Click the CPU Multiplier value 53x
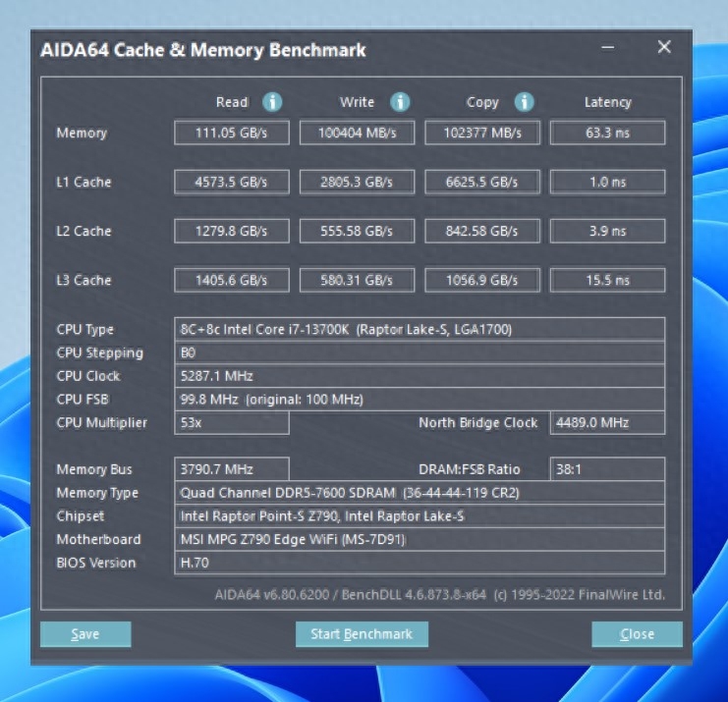The width and height of the screenshot is (728, 702). (x=232, y=423)
